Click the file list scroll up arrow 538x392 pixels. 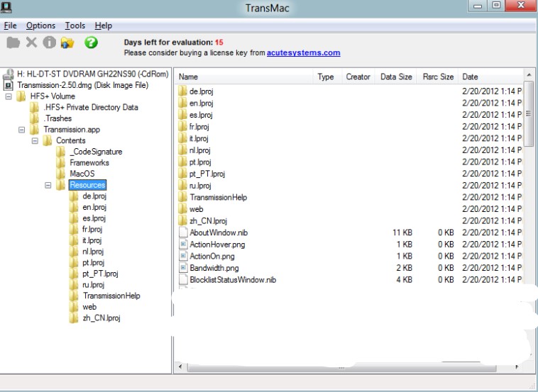pos(529,74)
